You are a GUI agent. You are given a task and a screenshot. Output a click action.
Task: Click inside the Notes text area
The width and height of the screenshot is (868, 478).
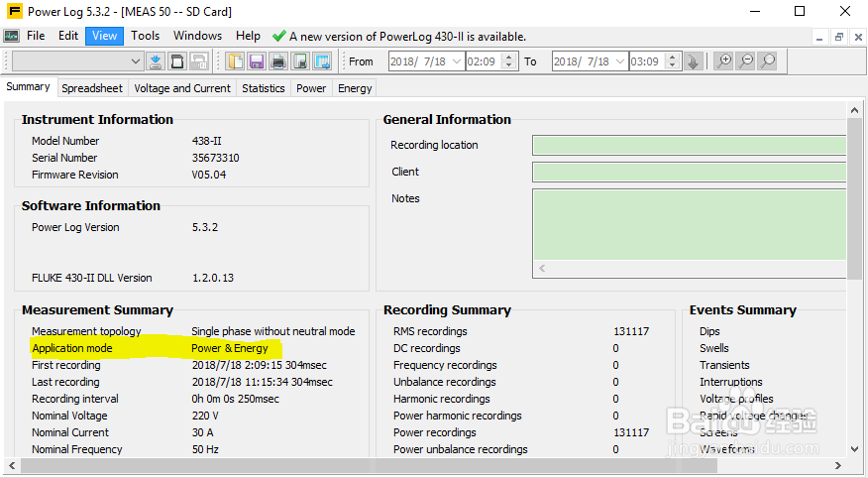[x=690, y=224]
